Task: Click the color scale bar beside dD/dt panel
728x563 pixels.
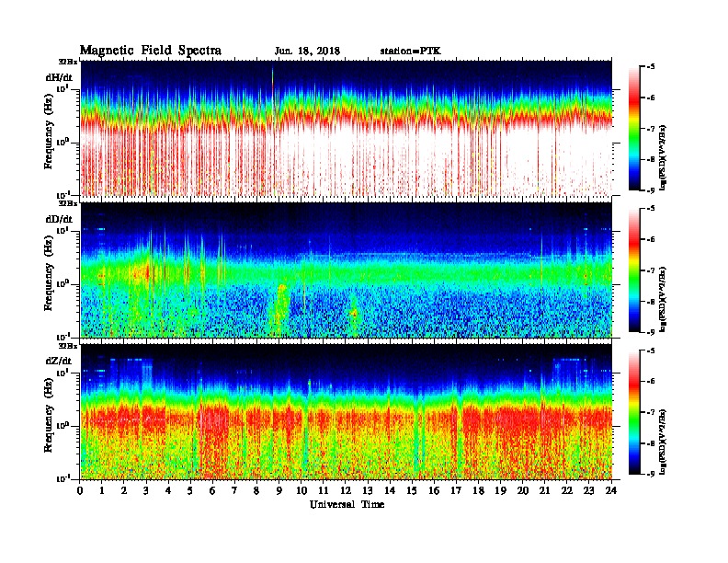Action: pyautogui.click(x=634, y=270)
